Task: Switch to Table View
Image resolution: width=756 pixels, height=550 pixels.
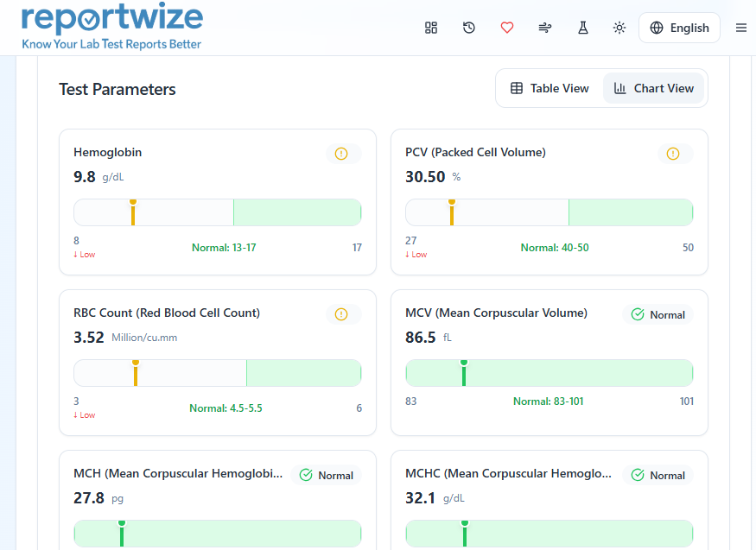Action: 552,87
